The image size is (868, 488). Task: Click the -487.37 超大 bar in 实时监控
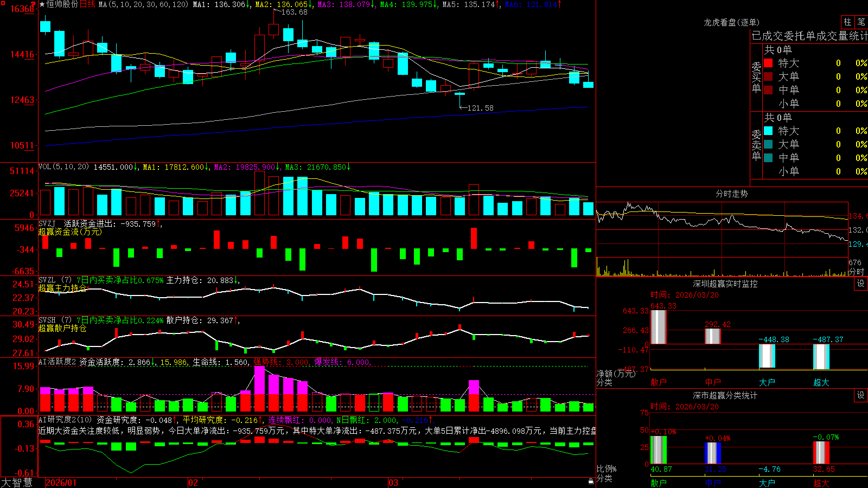(x=821, y=357)
